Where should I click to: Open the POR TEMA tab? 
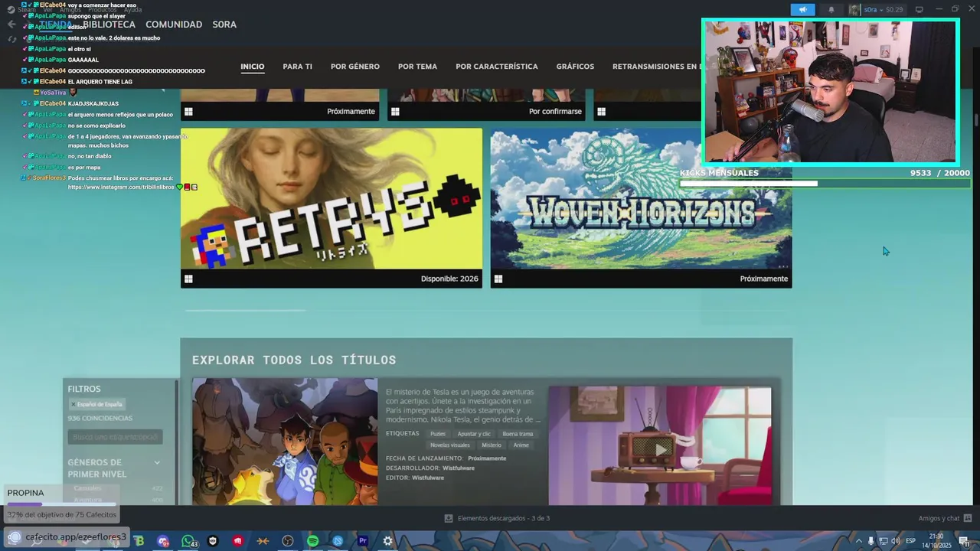click(417, 67)
